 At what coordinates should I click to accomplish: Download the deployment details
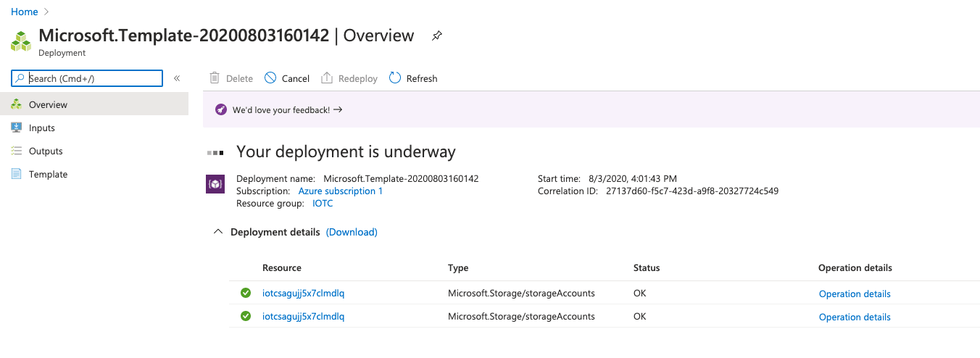[352, 232]
